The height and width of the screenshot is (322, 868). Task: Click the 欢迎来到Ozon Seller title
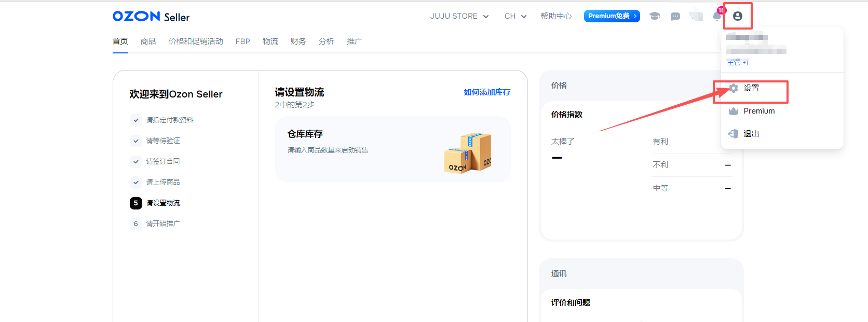coord(176,94)
